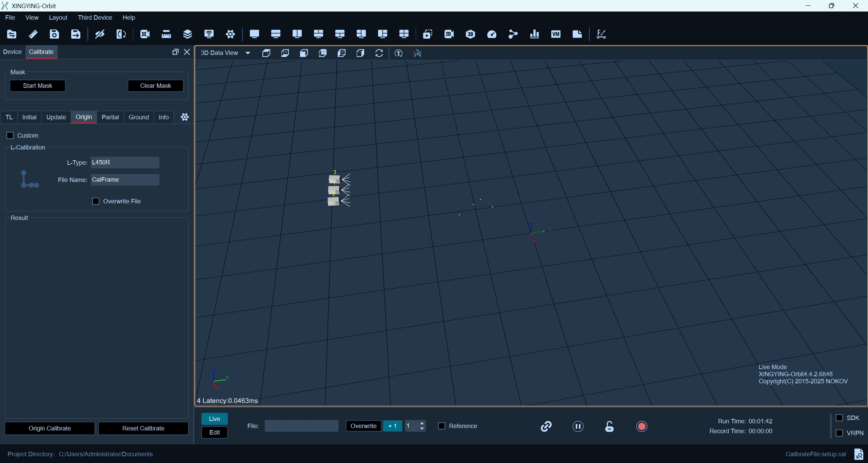The image size is (868, 463).
Task: Open the View menu
Action: coord(32,18)
